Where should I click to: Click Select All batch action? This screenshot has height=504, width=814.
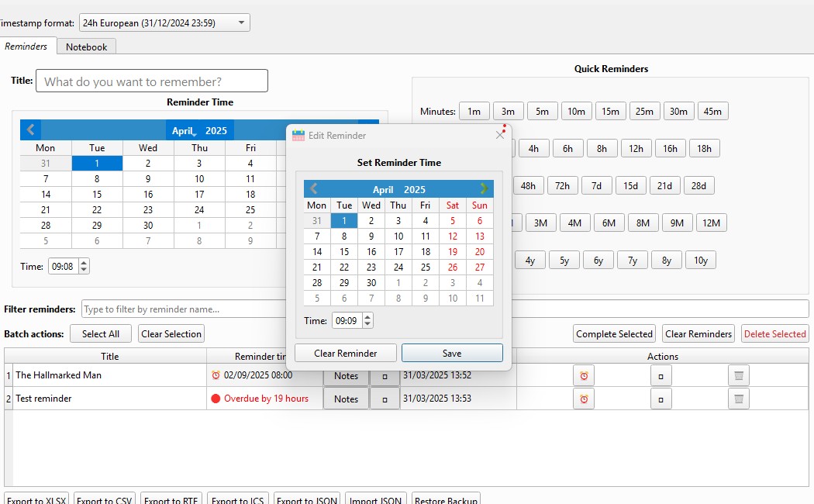101,333
